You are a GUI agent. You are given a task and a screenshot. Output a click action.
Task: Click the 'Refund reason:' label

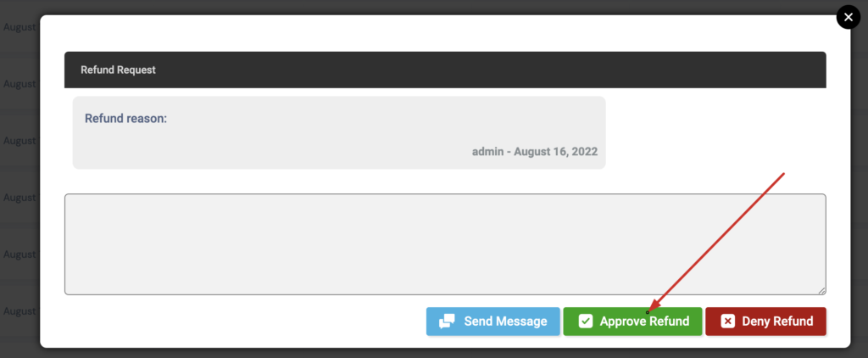[125, 119]
